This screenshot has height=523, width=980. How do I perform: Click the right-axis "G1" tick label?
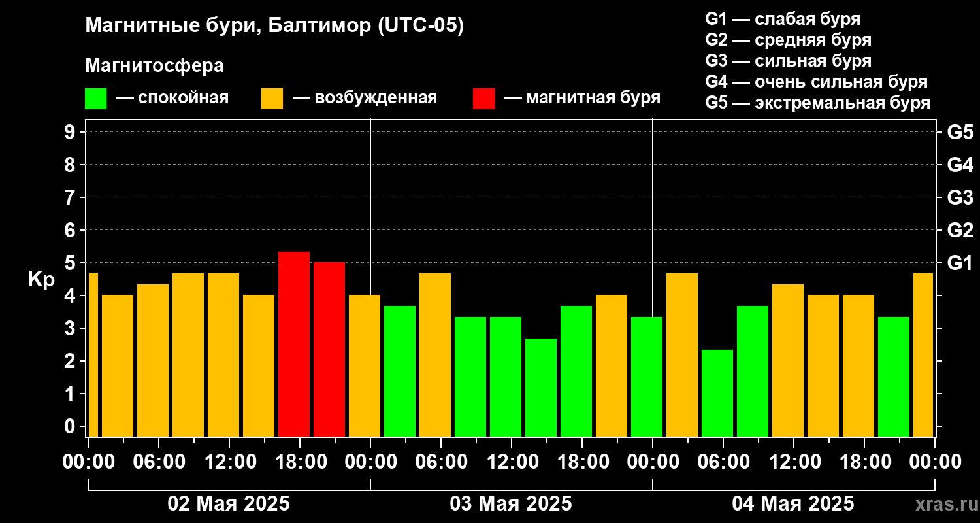960,263
